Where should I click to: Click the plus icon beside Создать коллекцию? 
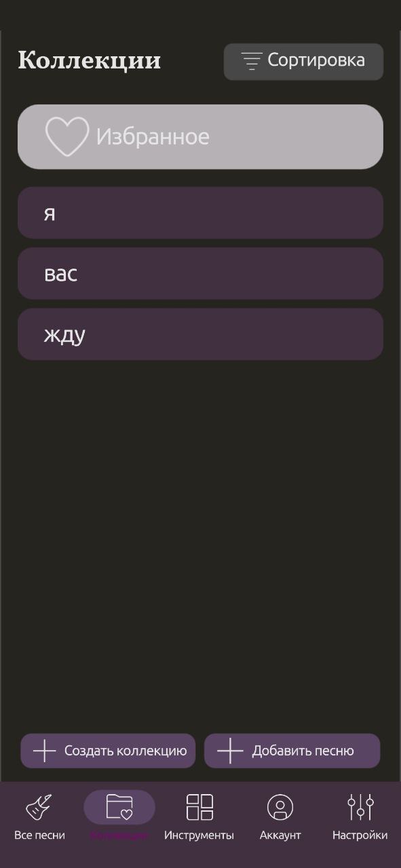(x=45, y=751)
